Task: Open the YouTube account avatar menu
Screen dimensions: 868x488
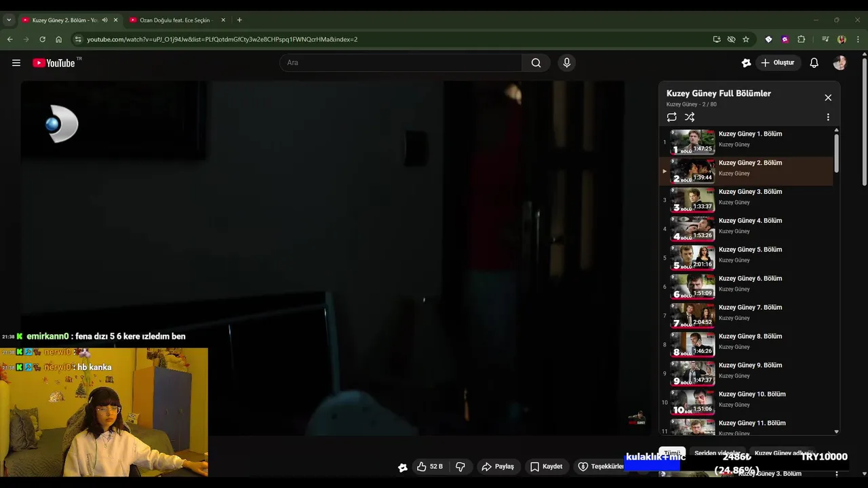Action: point(840,63)
